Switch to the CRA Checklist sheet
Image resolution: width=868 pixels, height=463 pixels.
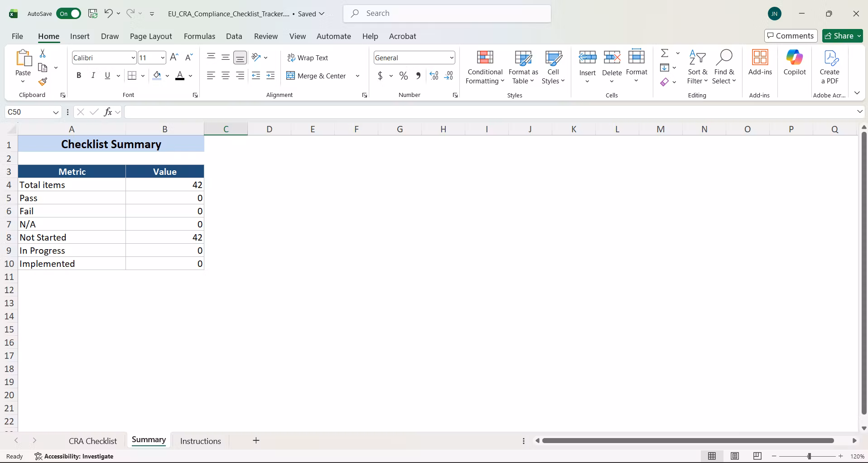point(93,441)
